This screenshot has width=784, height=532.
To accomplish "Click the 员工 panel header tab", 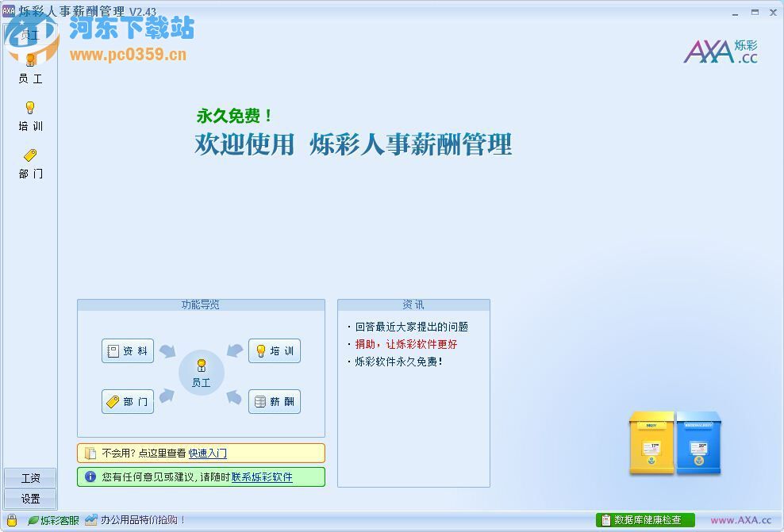I will click(x=32, y=34).
